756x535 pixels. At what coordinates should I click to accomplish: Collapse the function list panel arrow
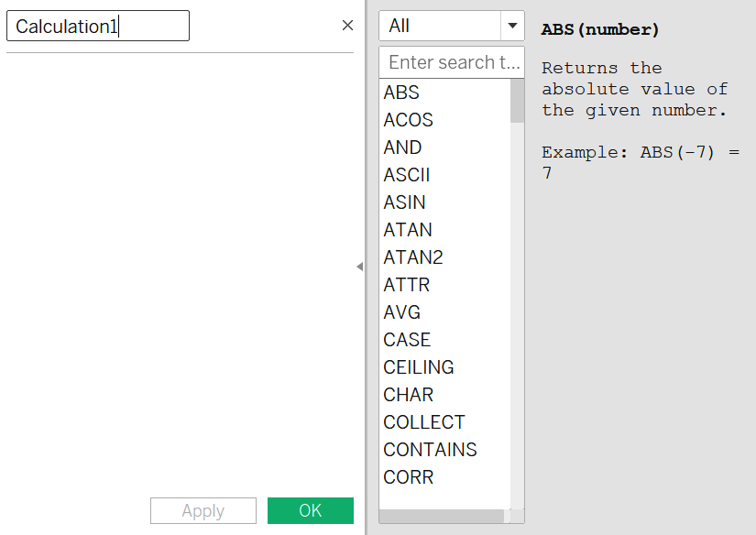click(x=360, y=267)
